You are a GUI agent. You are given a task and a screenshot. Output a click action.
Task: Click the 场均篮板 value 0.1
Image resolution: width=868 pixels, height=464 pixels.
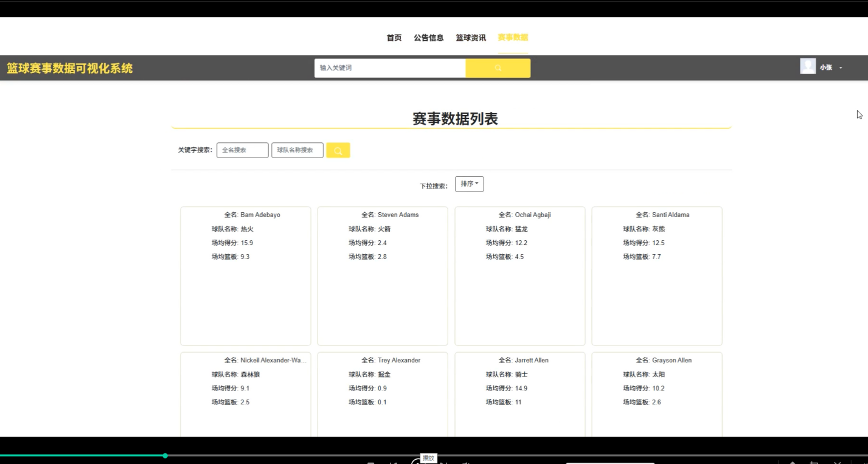(382, 403)
